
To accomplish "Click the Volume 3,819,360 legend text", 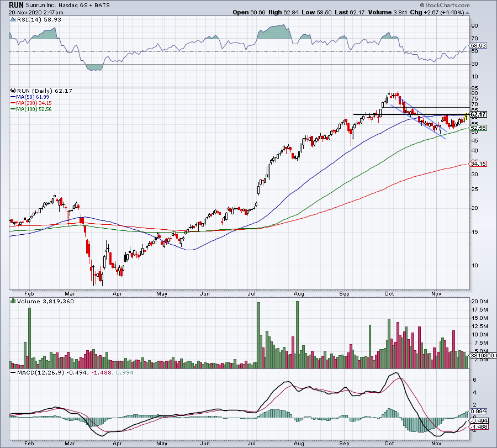I will (45, 301).
